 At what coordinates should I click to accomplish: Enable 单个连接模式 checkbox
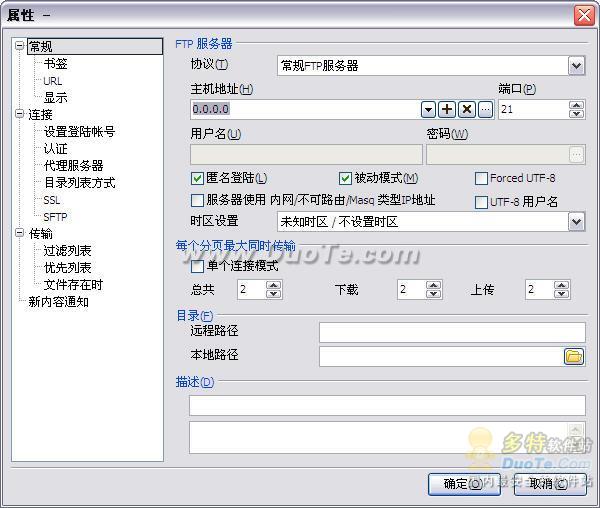point(197,266)
